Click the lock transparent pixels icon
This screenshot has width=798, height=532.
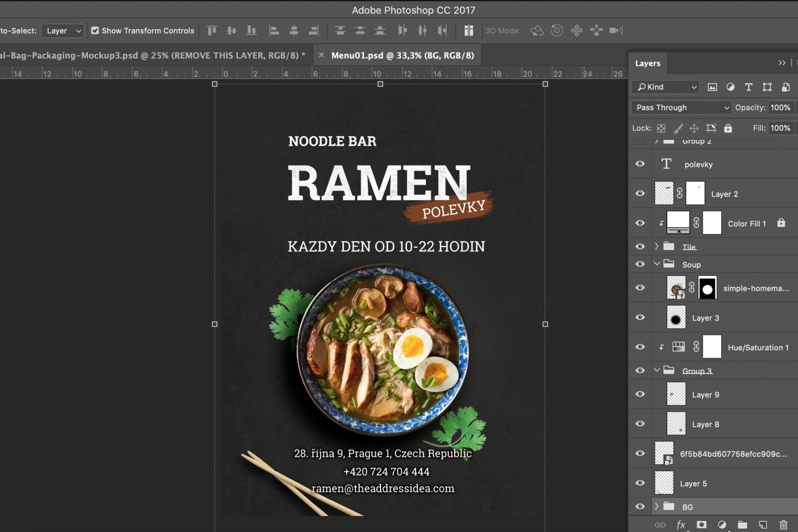point(661,128)
